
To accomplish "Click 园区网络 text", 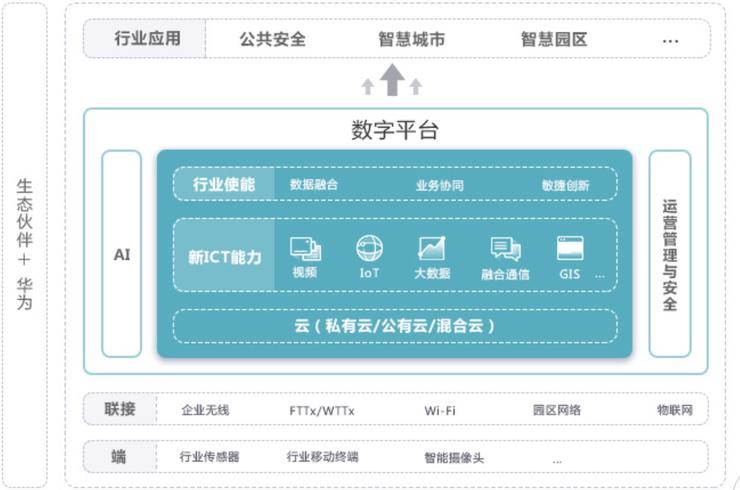I will point(557,410).
